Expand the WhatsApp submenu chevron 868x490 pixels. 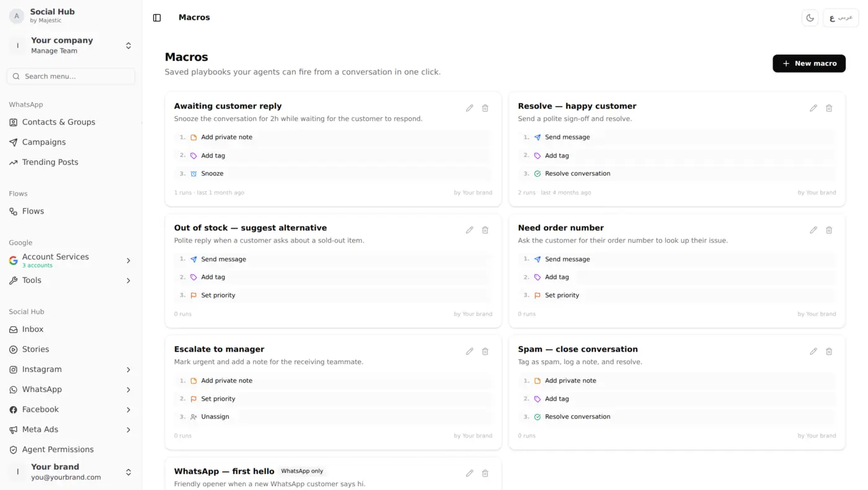[x=128, y=390]
